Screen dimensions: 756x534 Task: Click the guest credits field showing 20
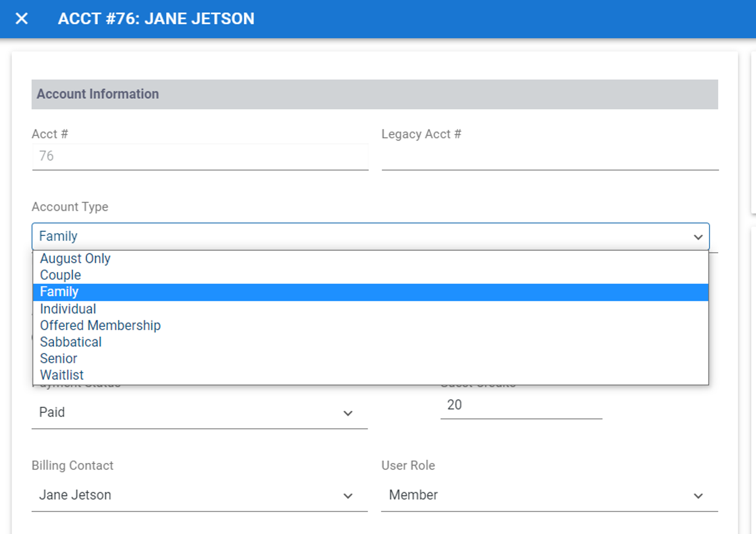point(521,405)
